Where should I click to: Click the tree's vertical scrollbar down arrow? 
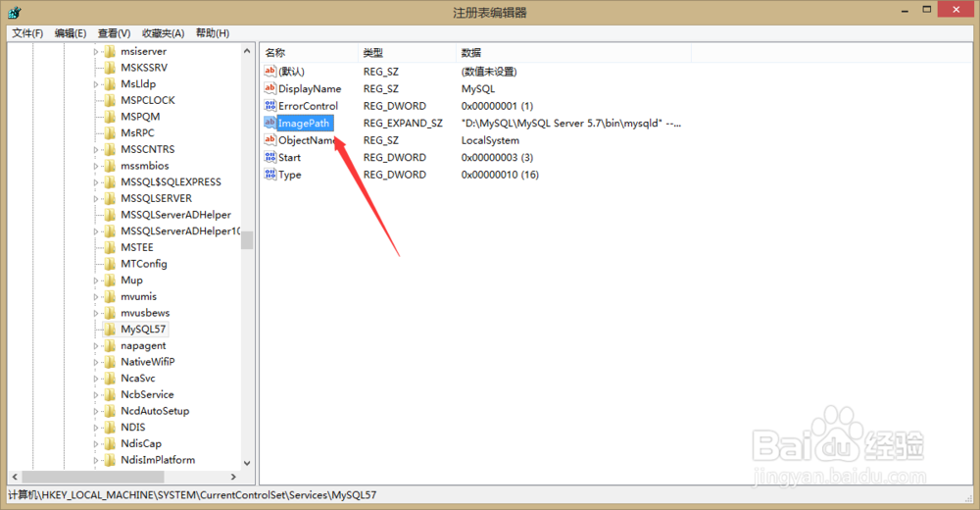[247, 463]
